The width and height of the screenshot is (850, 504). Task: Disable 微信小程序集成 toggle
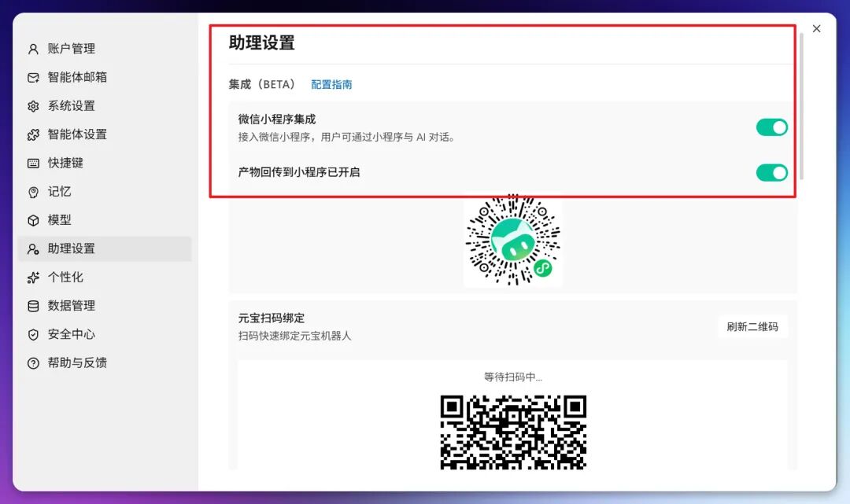coord(772,127)
